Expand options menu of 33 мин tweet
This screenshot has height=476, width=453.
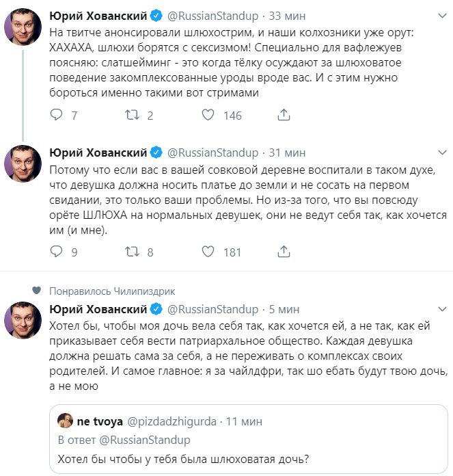point(442,16)
